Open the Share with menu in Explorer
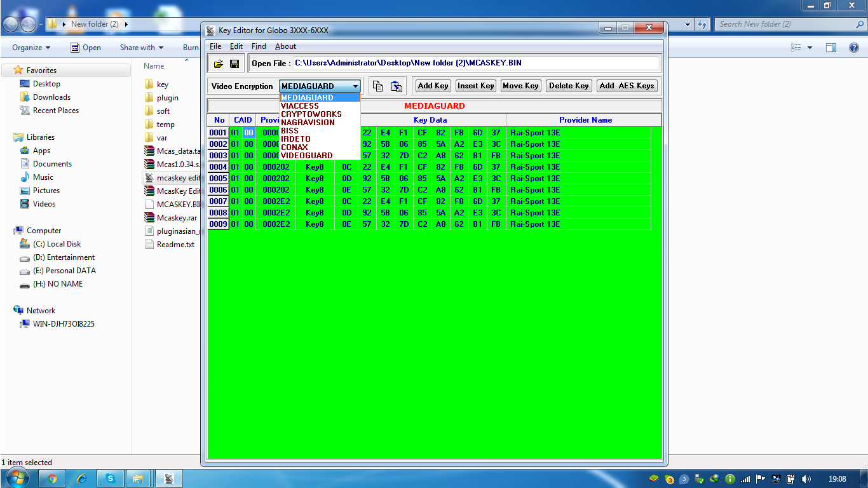The width and height of the screenshot is (868, 488). [x=141, y=48]
